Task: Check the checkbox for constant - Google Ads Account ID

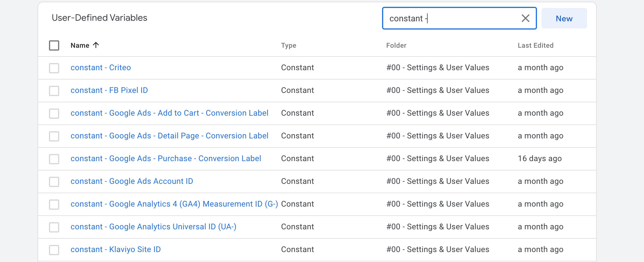Action: pyautogui.click(x=54, y=181)
